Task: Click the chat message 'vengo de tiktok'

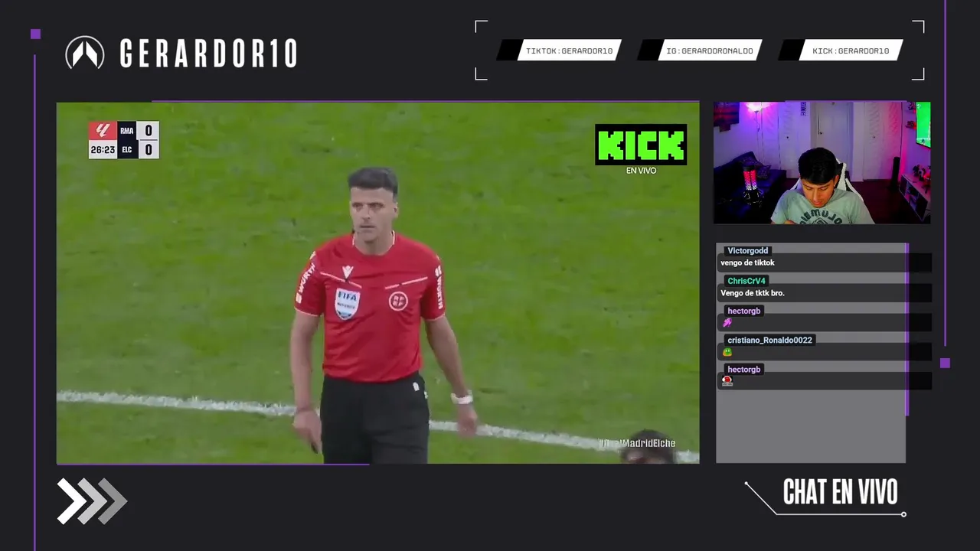Action: click(x=747, y=263)
